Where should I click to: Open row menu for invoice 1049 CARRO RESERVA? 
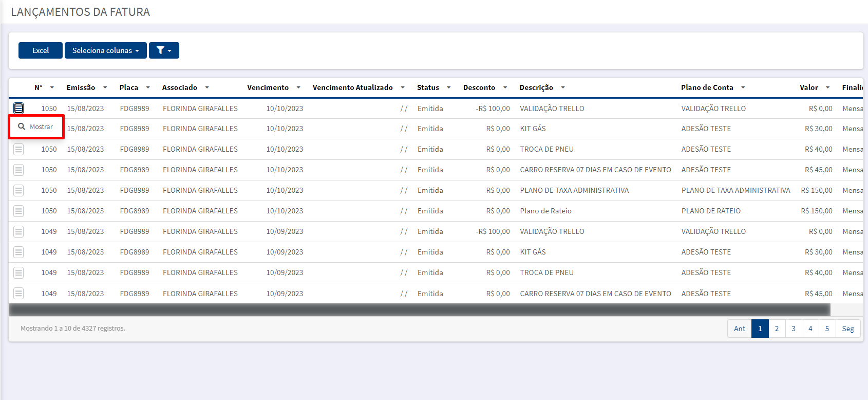[x=18, y=294]
